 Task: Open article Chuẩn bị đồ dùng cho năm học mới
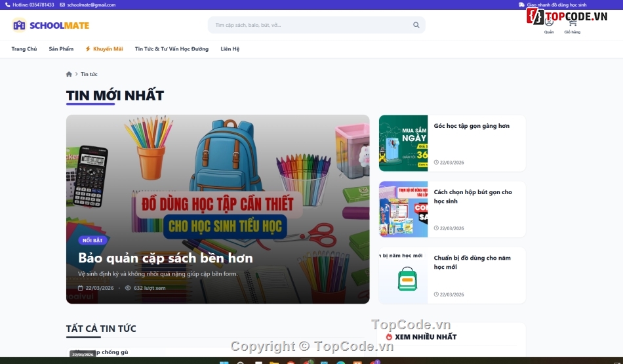472,262
